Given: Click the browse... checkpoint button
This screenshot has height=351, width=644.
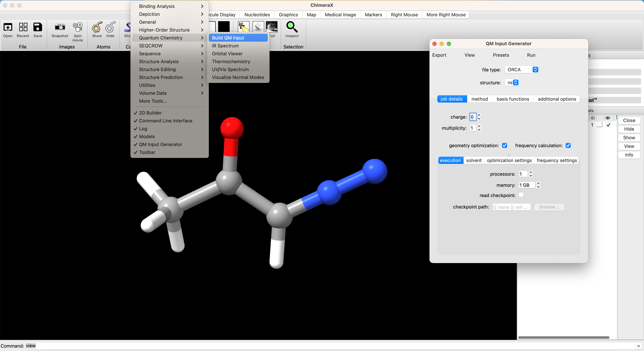Looking at the screenshot, I should tap(549, 207).
